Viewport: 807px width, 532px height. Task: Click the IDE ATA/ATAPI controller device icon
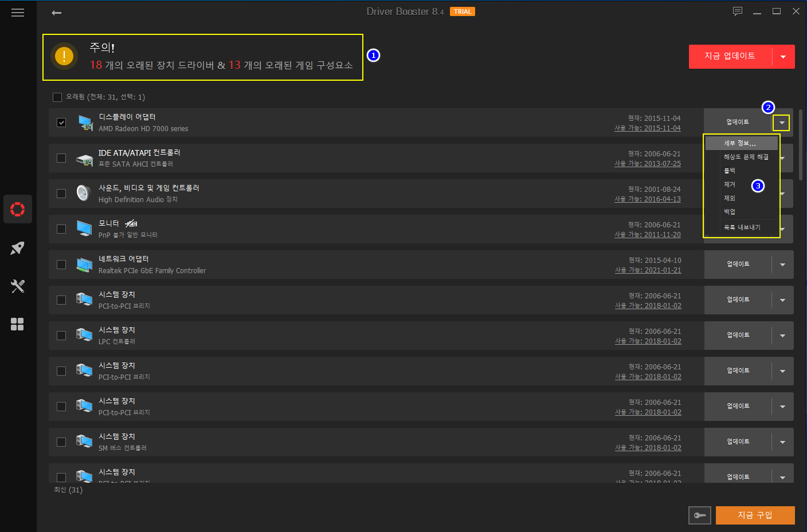pyautogui.click(x=85, y=160)
